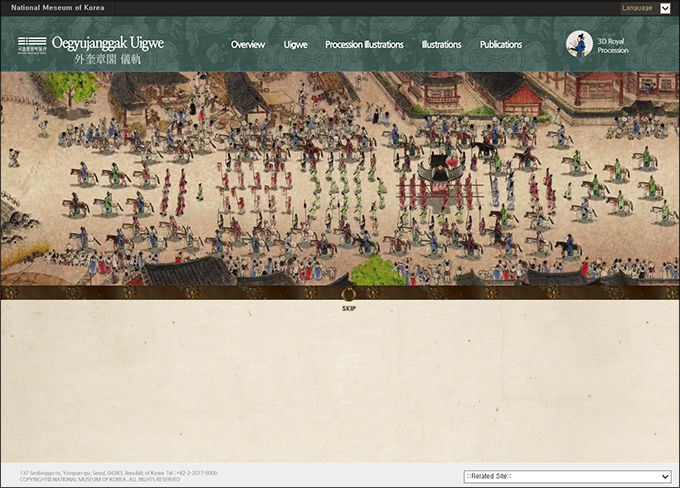
Task: Go to Oegyujanggak Uigwe home title
Action: (108, 43)
